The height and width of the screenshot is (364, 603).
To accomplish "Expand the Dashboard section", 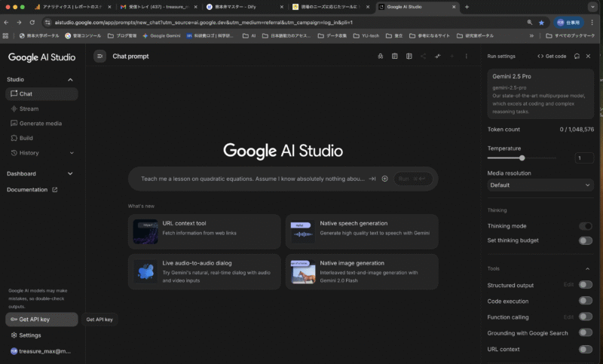I will 70,173.
